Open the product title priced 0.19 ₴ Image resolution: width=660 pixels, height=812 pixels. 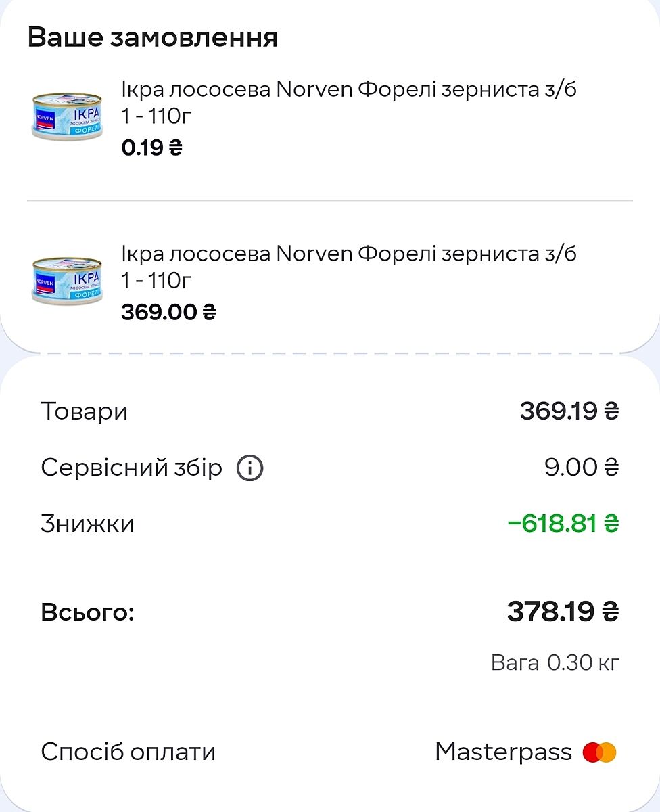pos(348,89)
